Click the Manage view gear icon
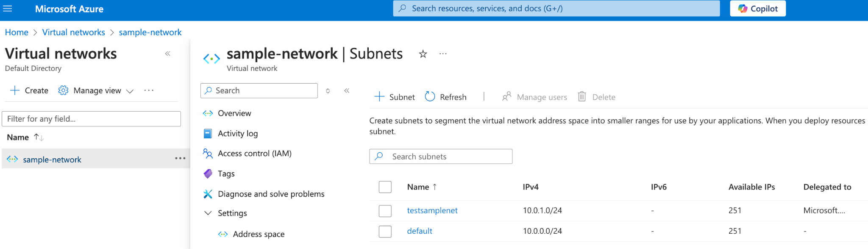 (63, 90)
